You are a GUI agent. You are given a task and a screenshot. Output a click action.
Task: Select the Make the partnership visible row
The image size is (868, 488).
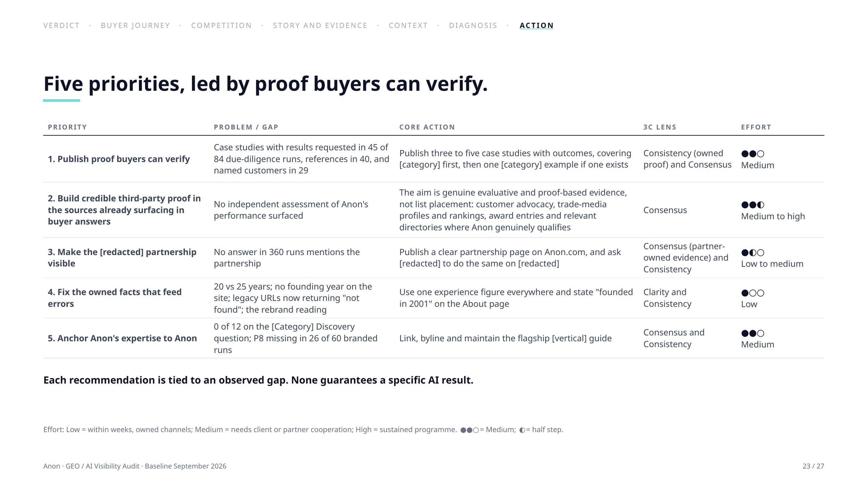434,258
